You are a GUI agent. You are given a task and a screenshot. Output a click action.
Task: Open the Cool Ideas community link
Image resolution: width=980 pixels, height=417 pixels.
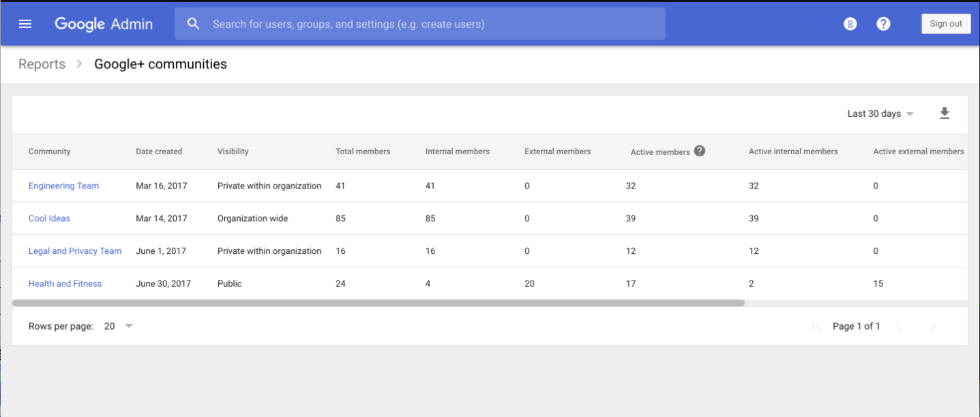(49, 218)
